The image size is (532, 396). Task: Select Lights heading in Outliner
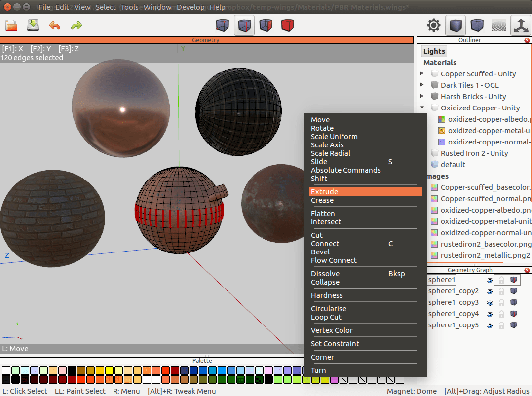(x=434, y=51)
